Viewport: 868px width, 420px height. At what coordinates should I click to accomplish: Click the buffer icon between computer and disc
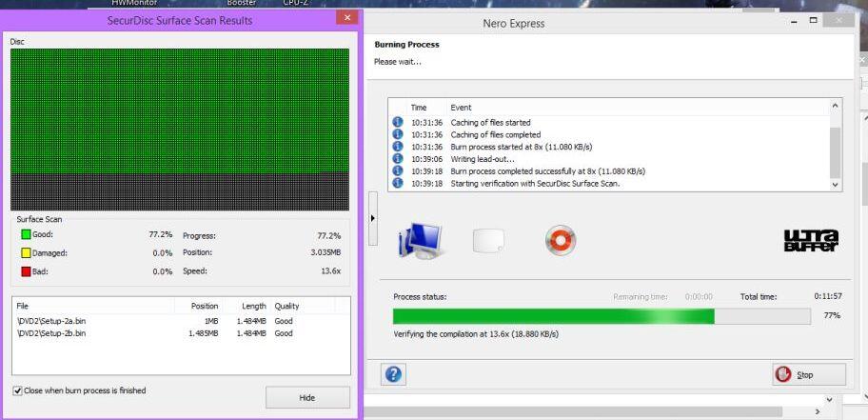488,241
